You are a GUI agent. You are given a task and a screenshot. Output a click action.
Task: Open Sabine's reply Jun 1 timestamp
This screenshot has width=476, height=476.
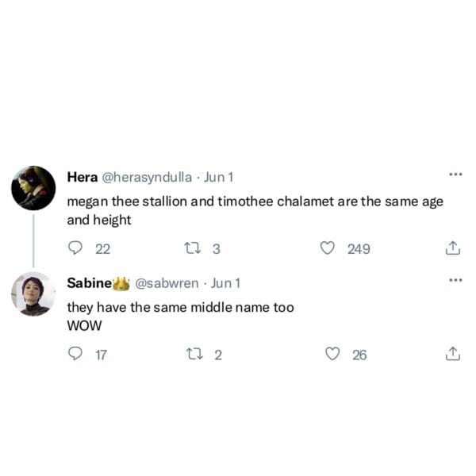[x=225, y=283]
